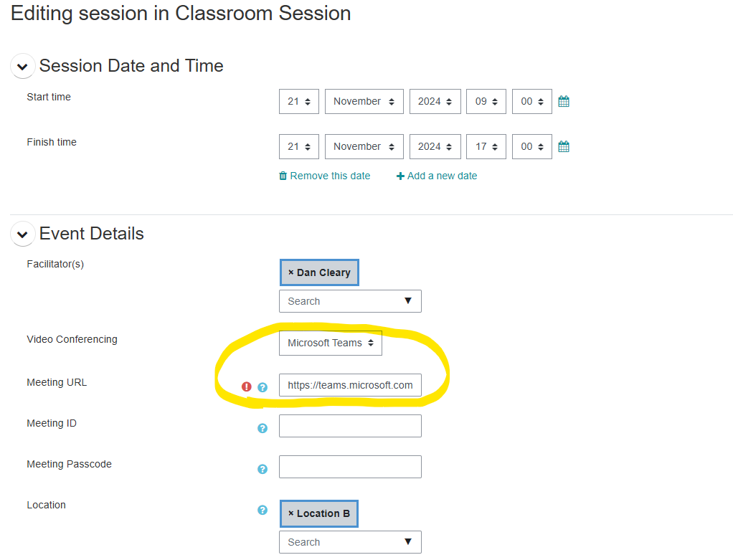Remove the Location B tag

coord(291,513)
